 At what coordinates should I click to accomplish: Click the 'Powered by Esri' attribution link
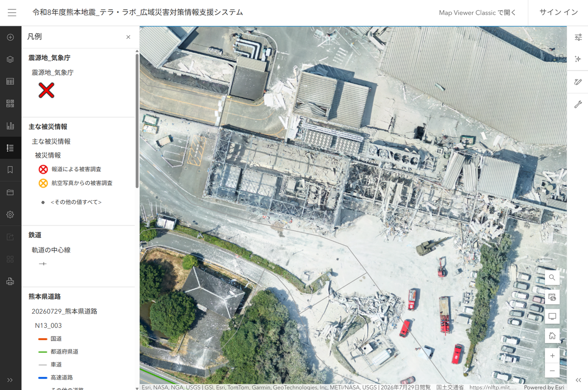pyautogui.click(x=544, y=387)
